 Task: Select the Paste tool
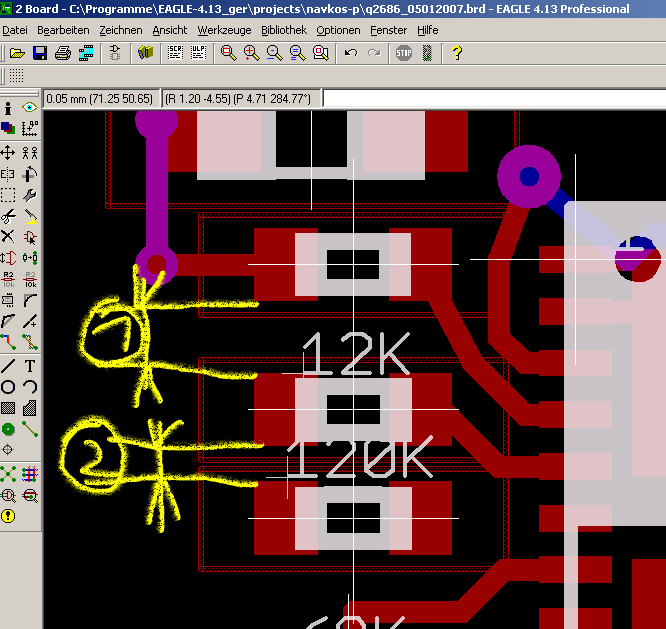[x=29, y=217]
